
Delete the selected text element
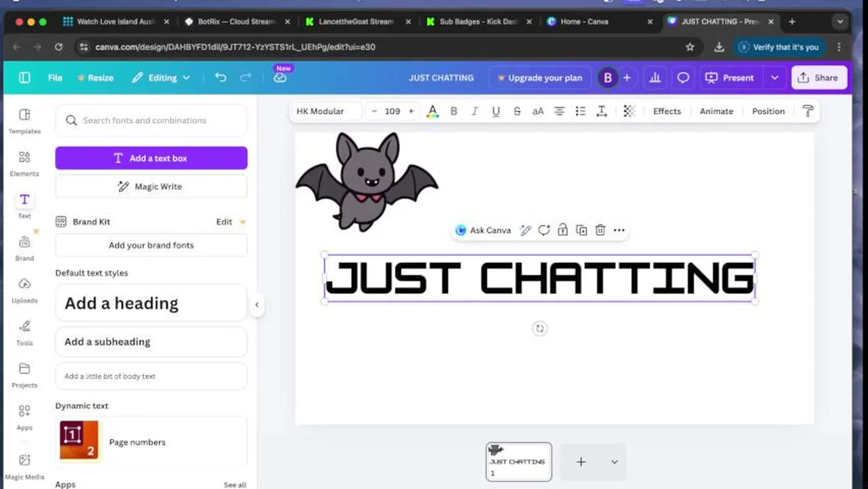[x=600, y=230]
